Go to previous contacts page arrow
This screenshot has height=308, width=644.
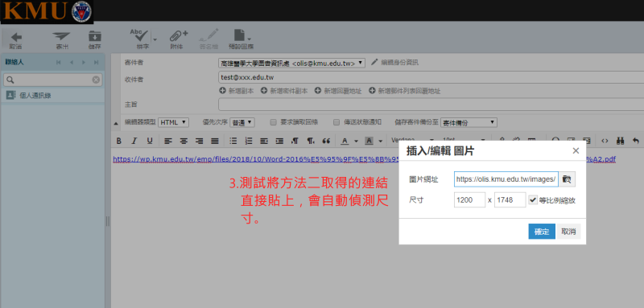(71, 63)
